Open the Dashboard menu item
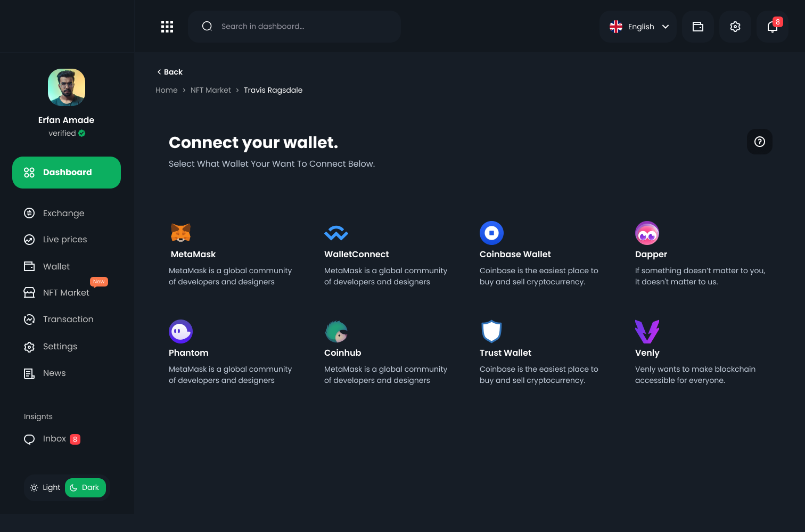 67,173
